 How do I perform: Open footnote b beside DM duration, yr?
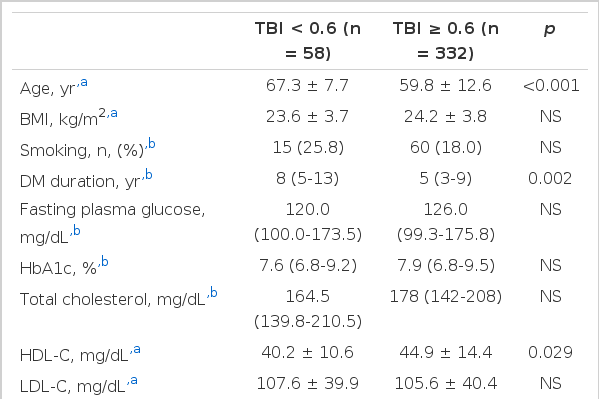[x=149, y=175]
